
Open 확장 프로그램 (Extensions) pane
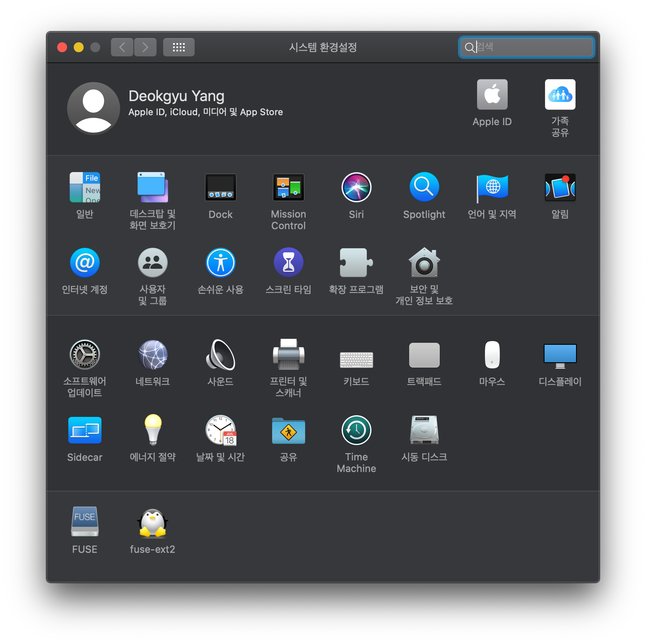point(357,263)
